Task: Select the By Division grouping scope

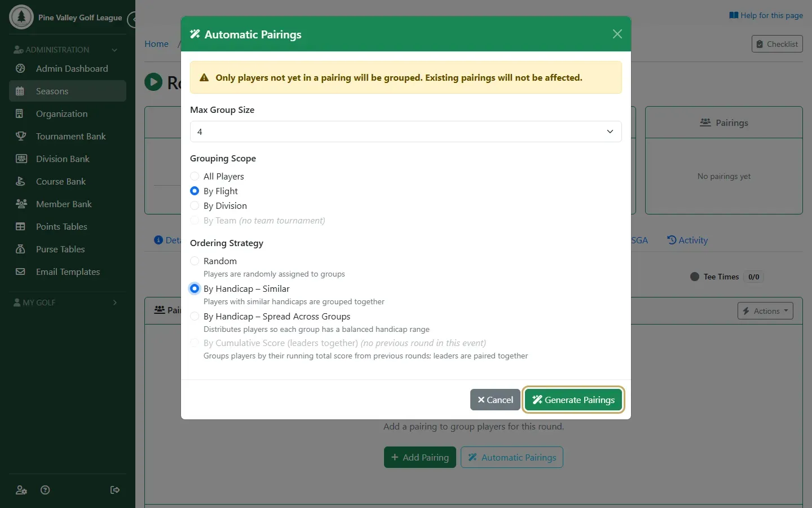Action: [195, 205]
